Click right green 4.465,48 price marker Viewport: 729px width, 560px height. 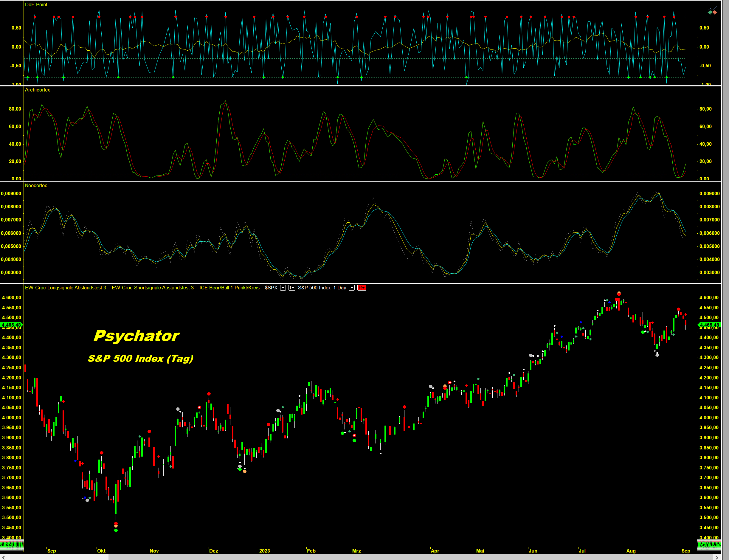(709, 325)
